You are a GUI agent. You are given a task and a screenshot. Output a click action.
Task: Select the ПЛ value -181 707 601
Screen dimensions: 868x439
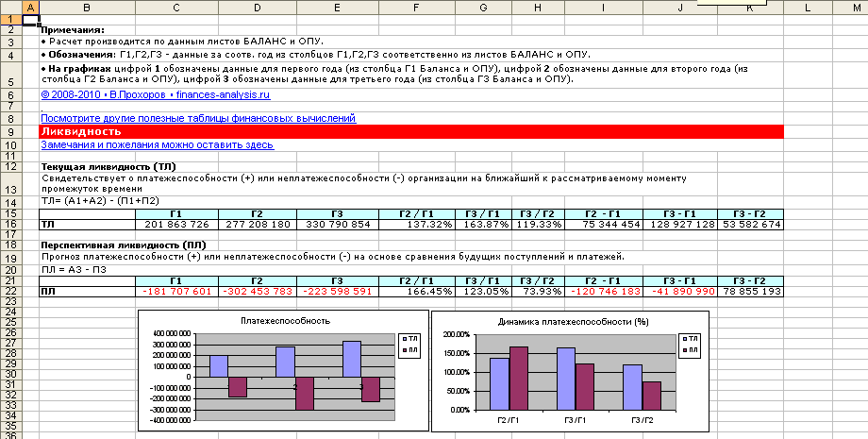(x=177, y=291)
